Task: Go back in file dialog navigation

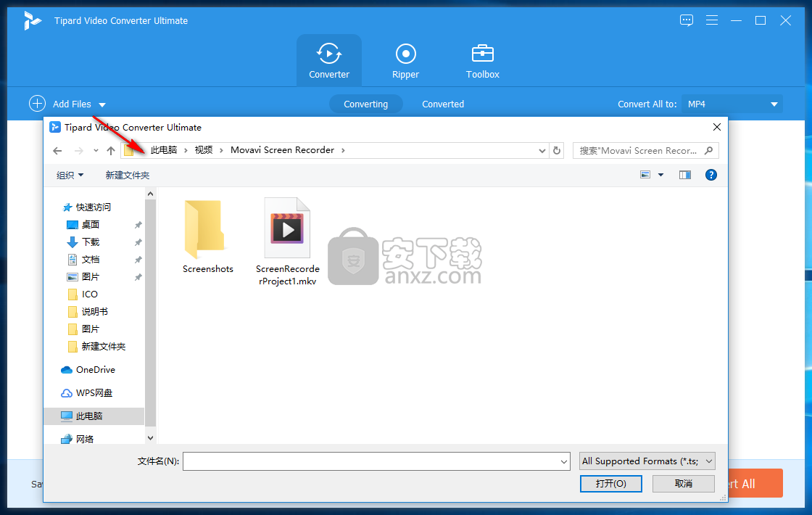Action: (57, 150)
